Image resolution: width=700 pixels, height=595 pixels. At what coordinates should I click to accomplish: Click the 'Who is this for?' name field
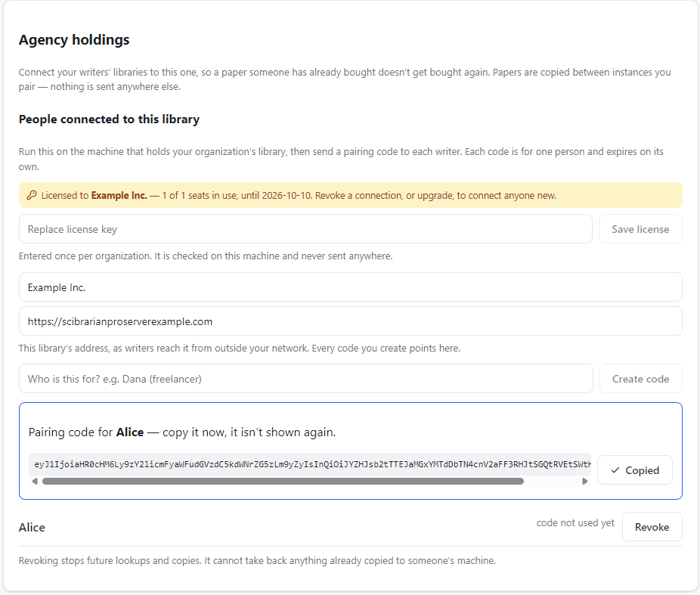[x=306, y=379]
